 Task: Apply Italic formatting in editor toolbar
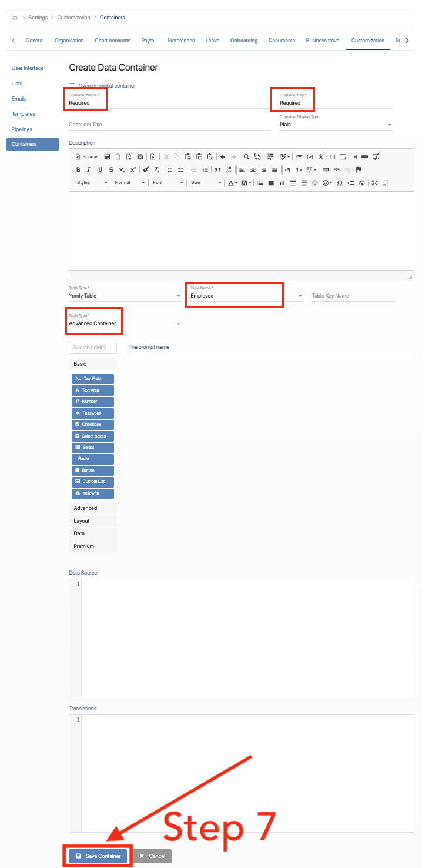point(89,170)
